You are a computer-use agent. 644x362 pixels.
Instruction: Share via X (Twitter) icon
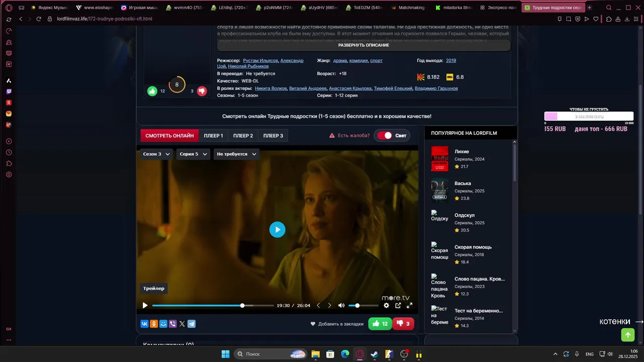(x=182, y=324)
